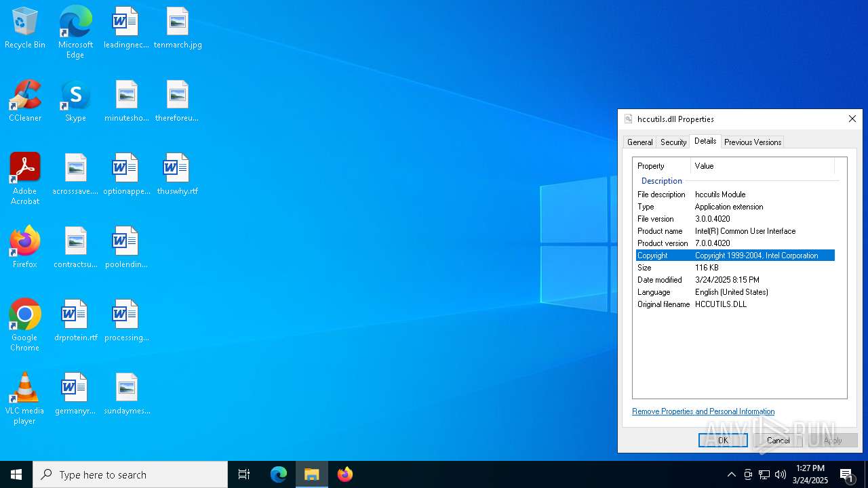The width and height of the screenshot is (868, 488).
Task: Click the Property column header
Action: [x=661, y=166]
